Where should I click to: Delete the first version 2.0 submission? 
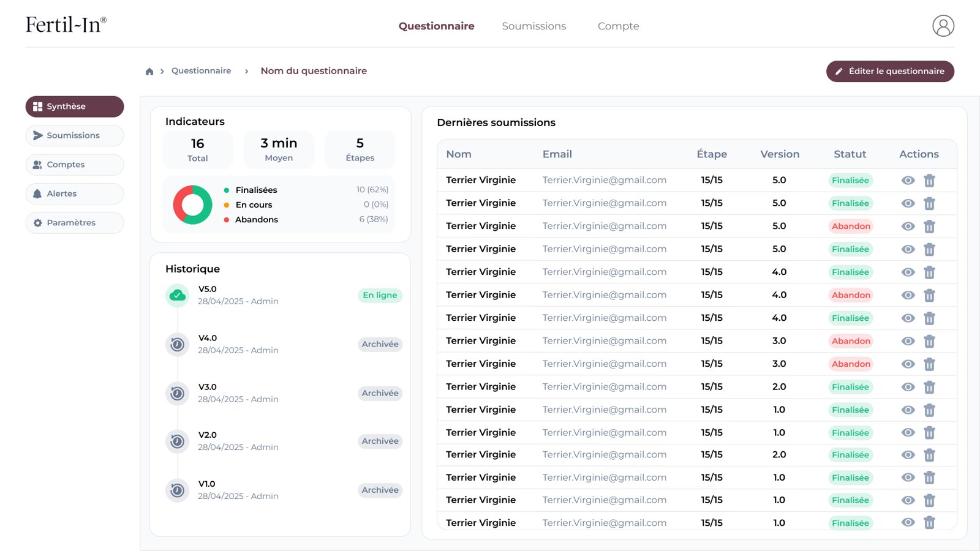[929, 387]
